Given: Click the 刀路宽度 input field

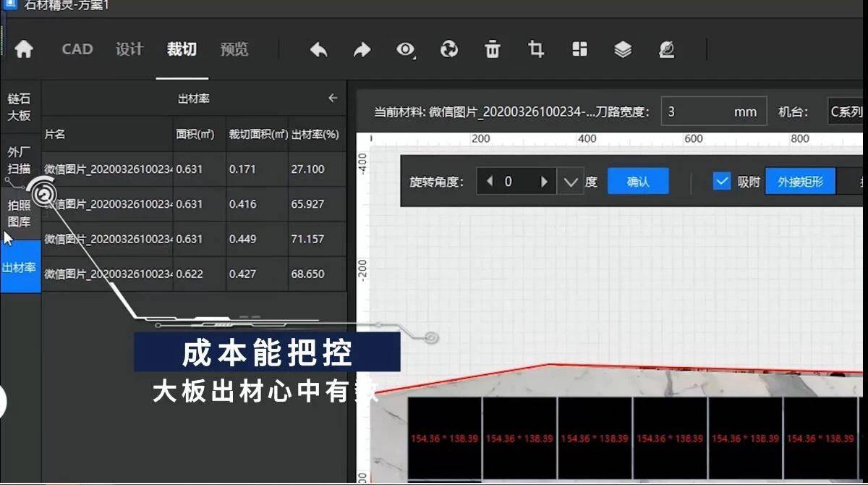Looking at the screenshot, I should pyautogui.click(x=712, y=111).
